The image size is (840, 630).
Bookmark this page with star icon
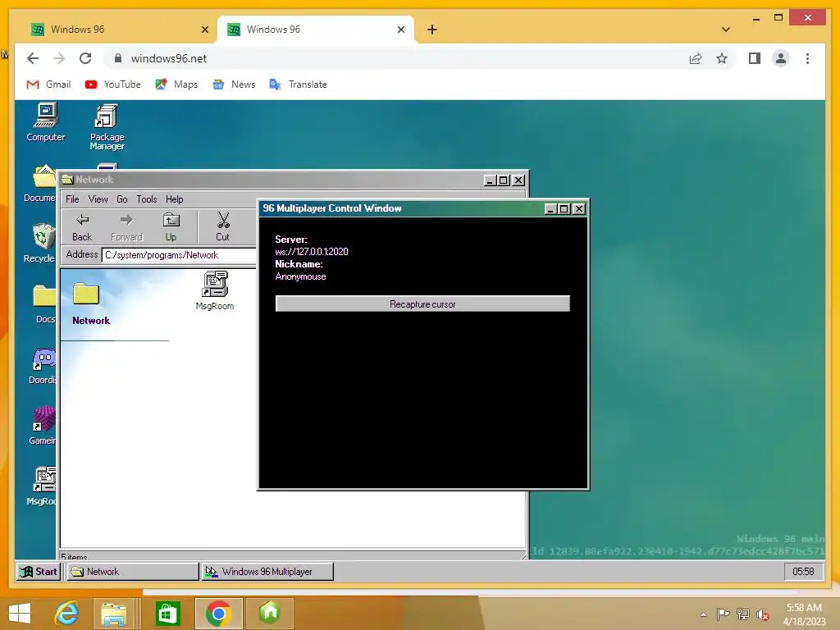(722, 58)
